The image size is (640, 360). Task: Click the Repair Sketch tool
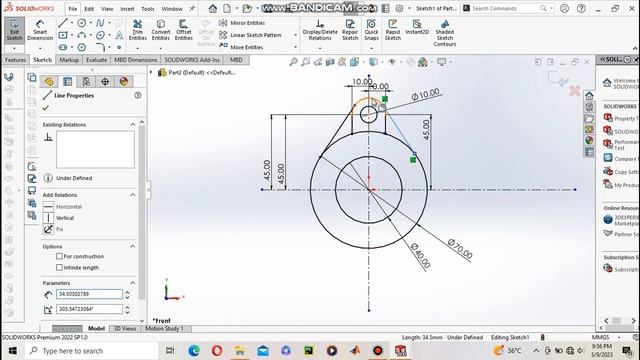point(350,30)
